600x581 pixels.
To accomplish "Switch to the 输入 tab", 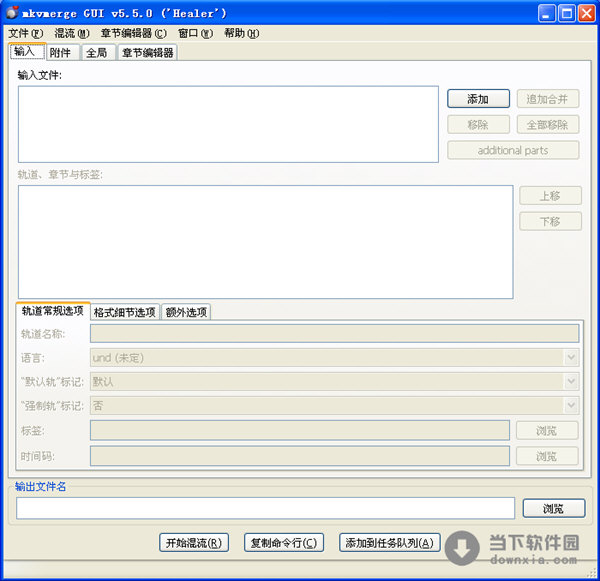I will coord(27,51).
